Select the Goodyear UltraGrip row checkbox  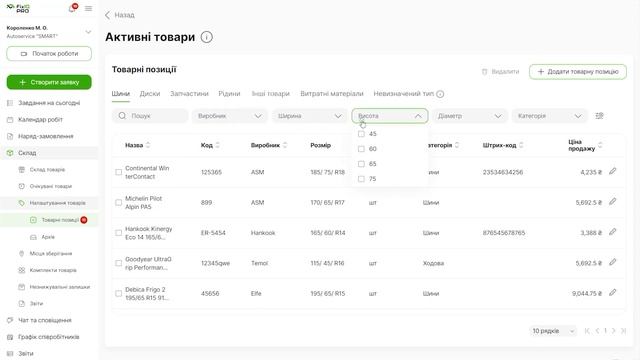118,263
